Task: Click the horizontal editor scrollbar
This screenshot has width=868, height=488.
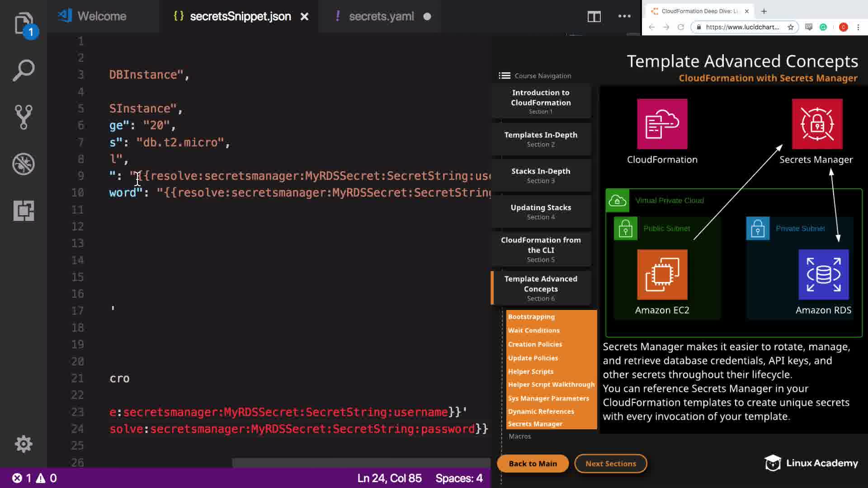Action: point(361,463)
